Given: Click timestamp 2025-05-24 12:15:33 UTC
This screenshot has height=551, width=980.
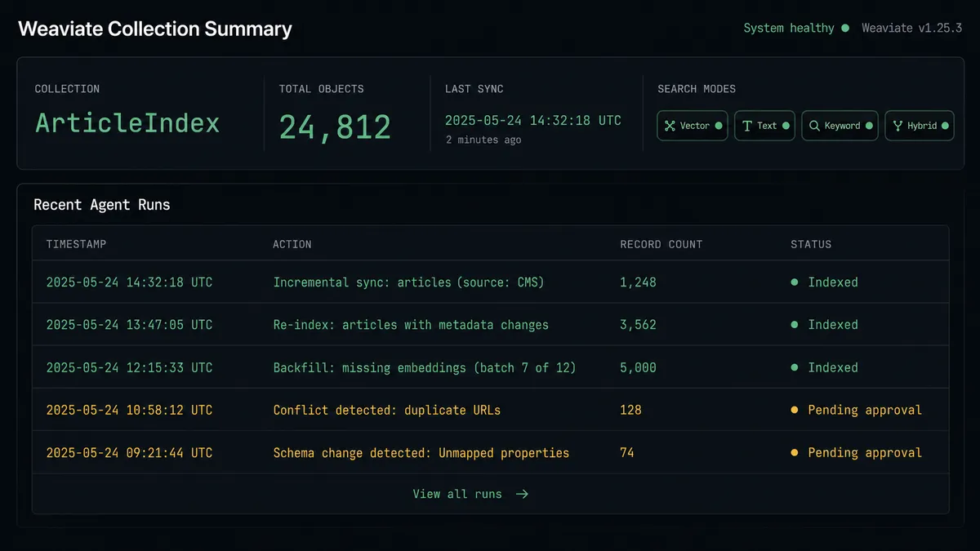Looking at the screenshot, I should click(129, 367).
